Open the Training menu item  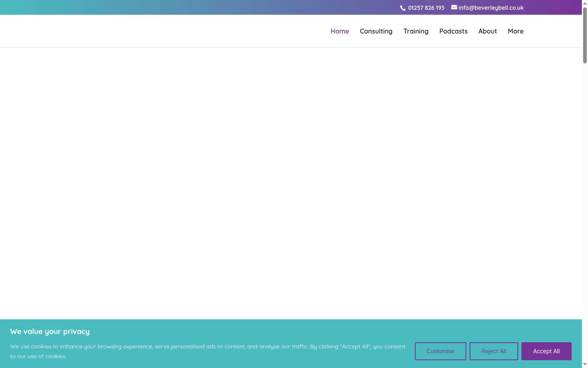pyautogui.click(x=416, y=31)
